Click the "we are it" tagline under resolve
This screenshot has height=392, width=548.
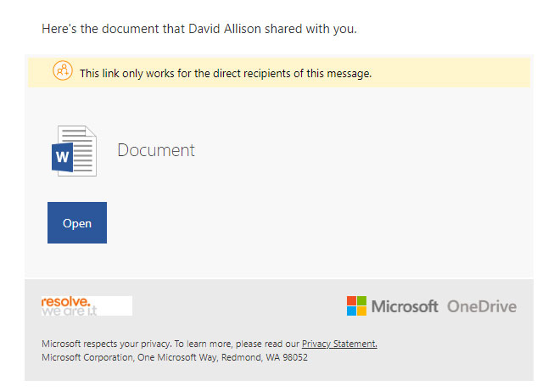(70, 311)
